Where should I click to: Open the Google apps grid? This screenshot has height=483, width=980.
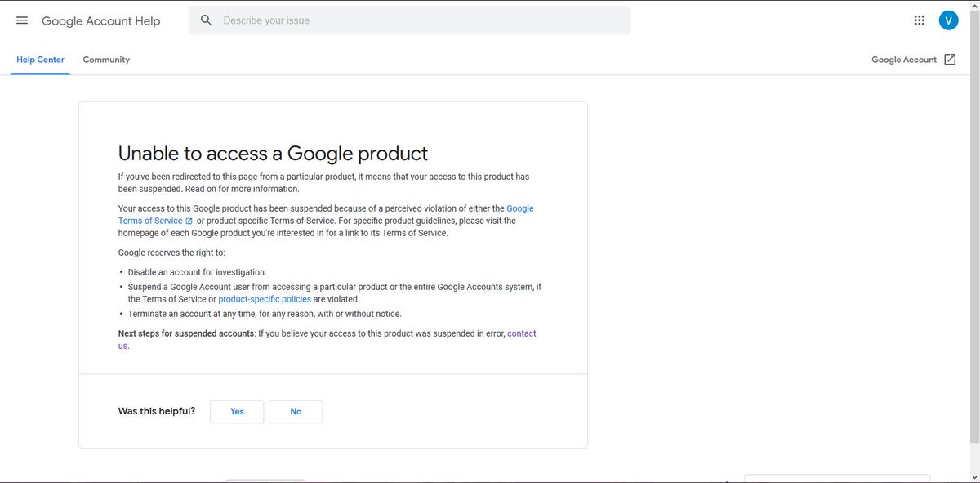click(x=920, y=20)
